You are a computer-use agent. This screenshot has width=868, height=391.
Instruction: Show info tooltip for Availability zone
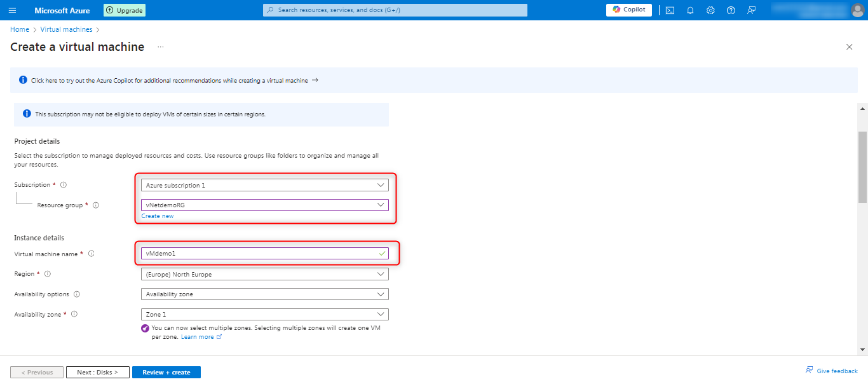(x=74, y=314)
